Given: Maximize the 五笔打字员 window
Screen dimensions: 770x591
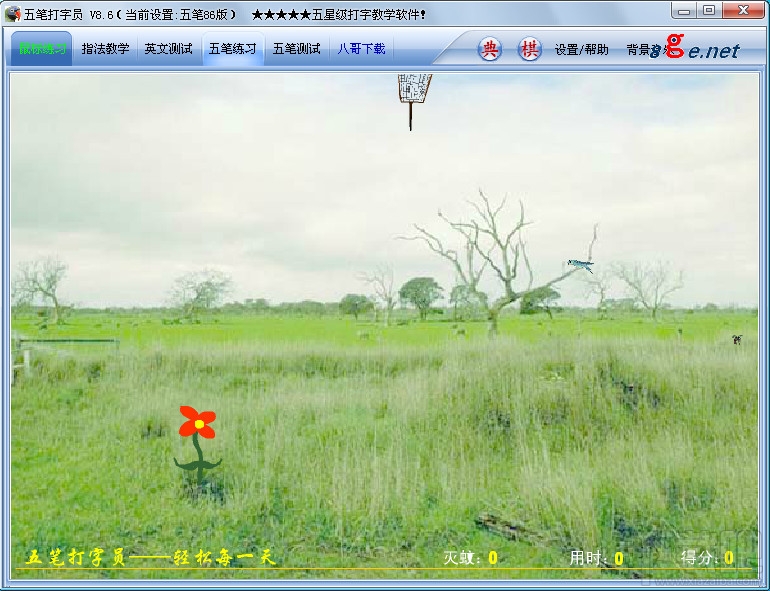Looking at the screenshot, I should (709, 10).
